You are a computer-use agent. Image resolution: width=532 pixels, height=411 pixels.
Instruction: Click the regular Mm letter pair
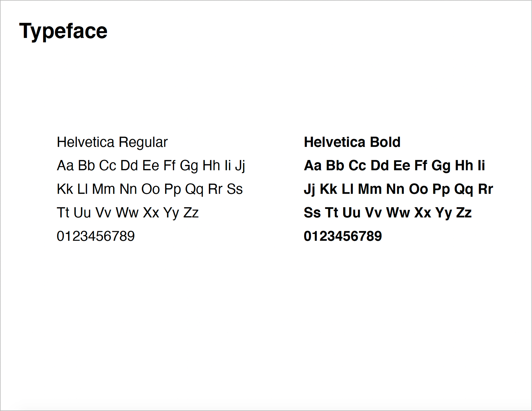[103, 189]
